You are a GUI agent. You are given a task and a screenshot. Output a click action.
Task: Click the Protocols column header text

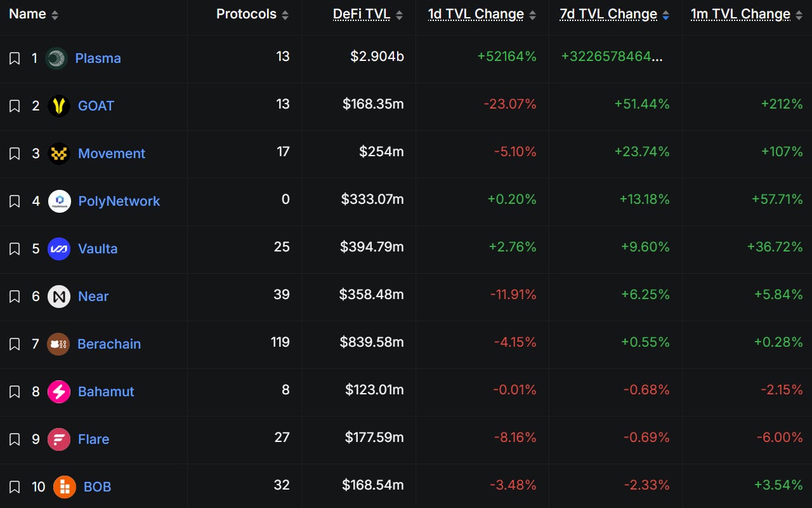[246, 14]
